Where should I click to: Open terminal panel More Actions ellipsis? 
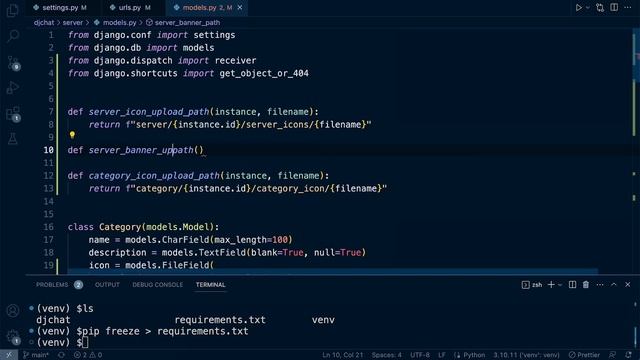click(600, 284)
